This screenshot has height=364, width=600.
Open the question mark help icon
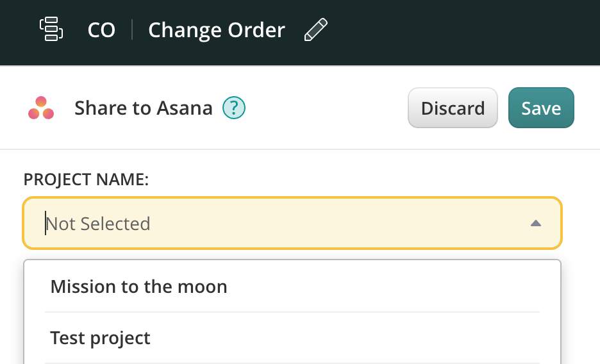pos(234,108)
